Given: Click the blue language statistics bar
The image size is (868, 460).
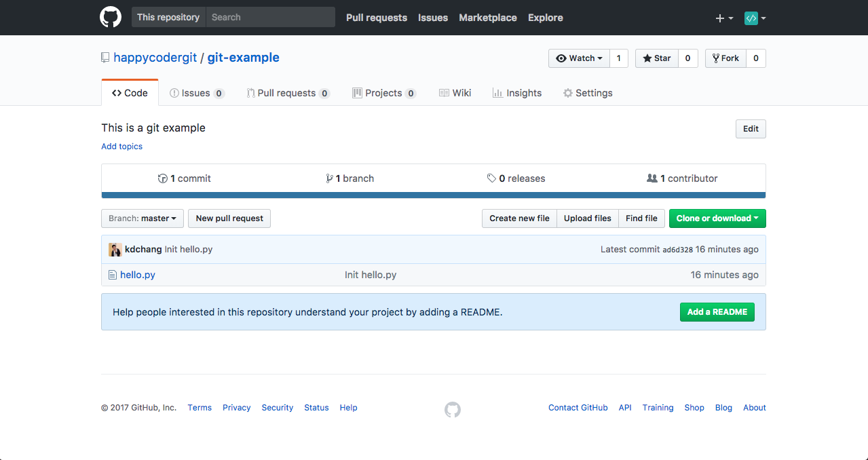Looking at the screenshot, I should [x=434, y=195].
